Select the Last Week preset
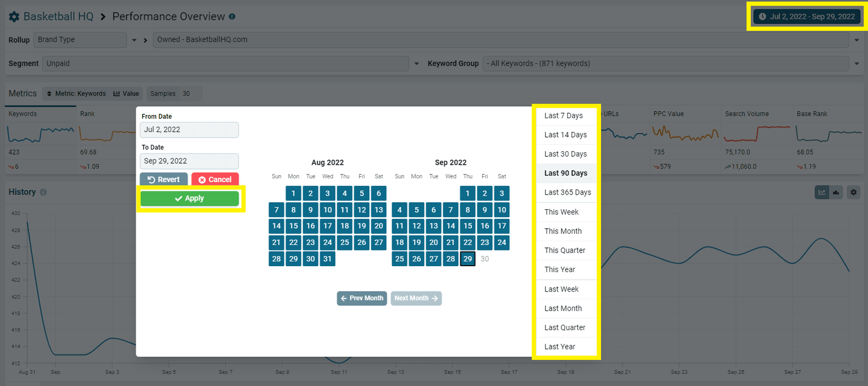The width and height of the screenshot is (868, 386). tap(566, 289)
